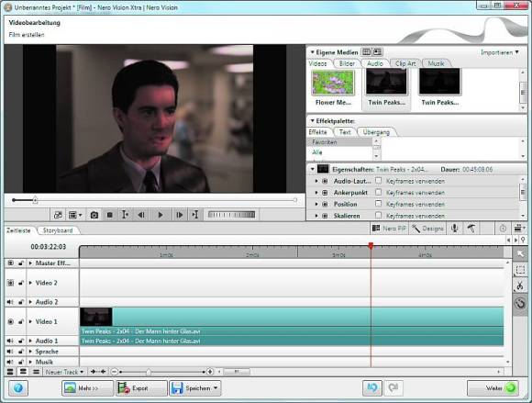Select the marquee selection tool
Image resolution: width=532 pixels, height=403 pixels.
click(520, 270)
